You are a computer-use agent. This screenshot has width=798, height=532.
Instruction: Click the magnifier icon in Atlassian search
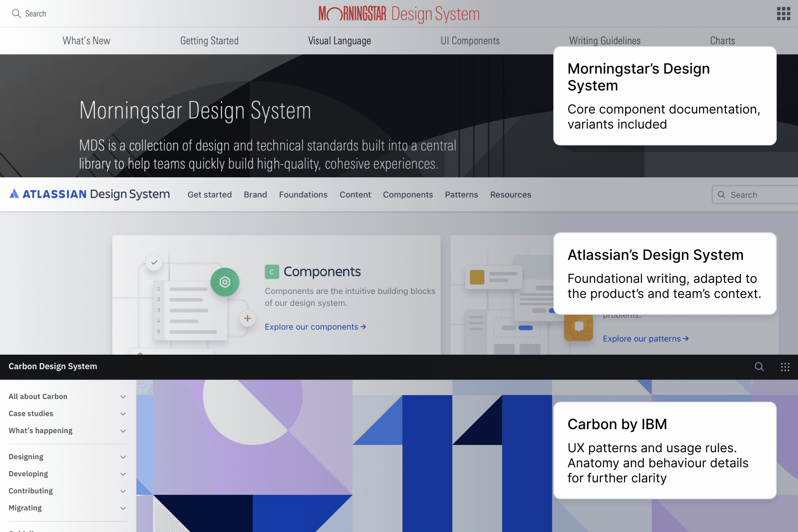721,195
